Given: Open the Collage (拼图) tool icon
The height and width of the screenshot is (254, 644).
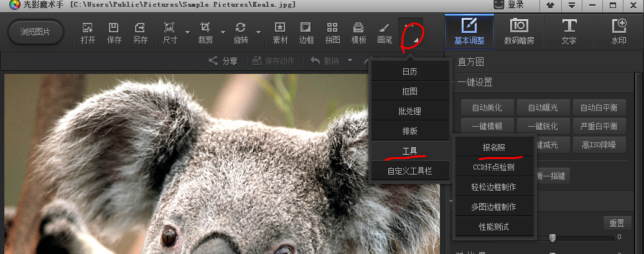Looking at the screenshot, I should click(332, 28).
